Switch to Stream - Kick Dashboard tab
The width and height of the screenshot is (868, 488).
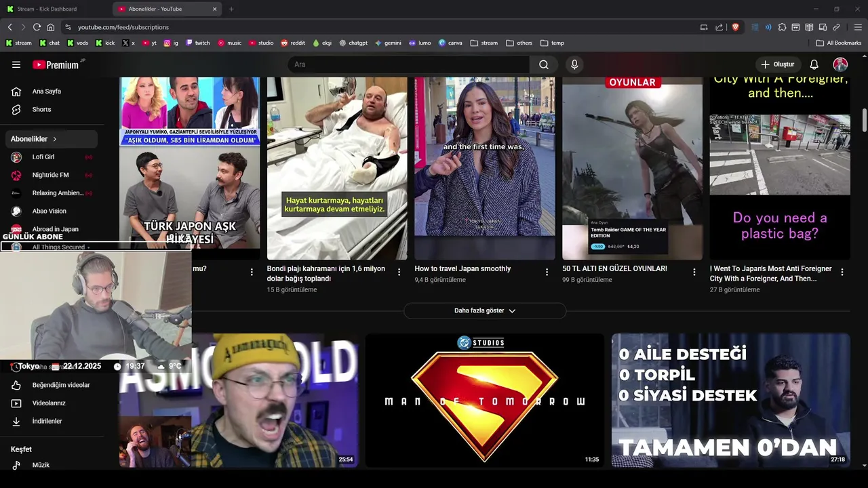pyautogui.click(x=54, y=9)
